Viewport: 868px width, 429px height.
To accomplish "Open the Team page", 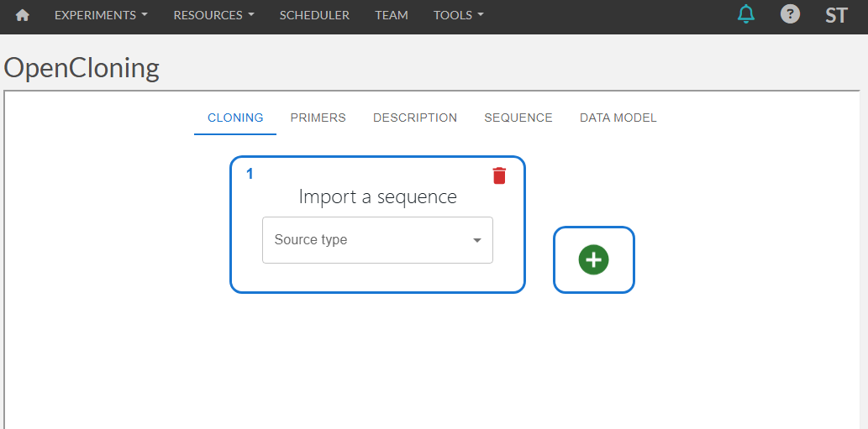I will [392, 15].
